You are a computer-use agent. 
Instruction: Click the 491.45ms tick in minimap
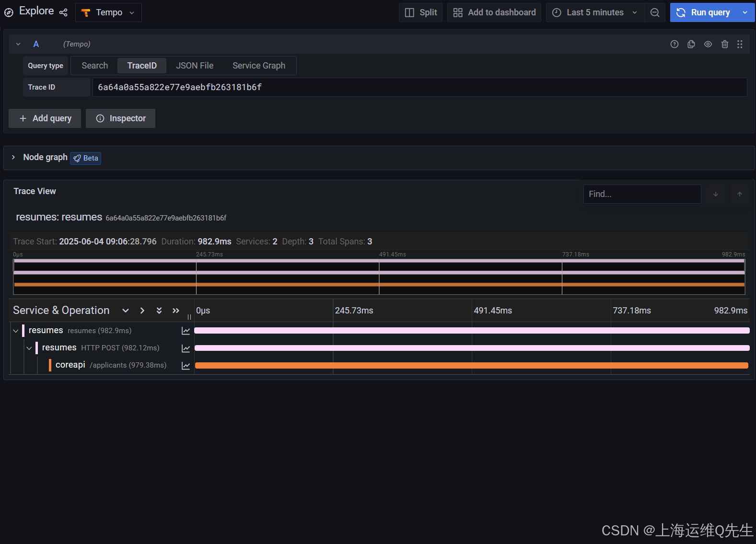tap(393, 255)
